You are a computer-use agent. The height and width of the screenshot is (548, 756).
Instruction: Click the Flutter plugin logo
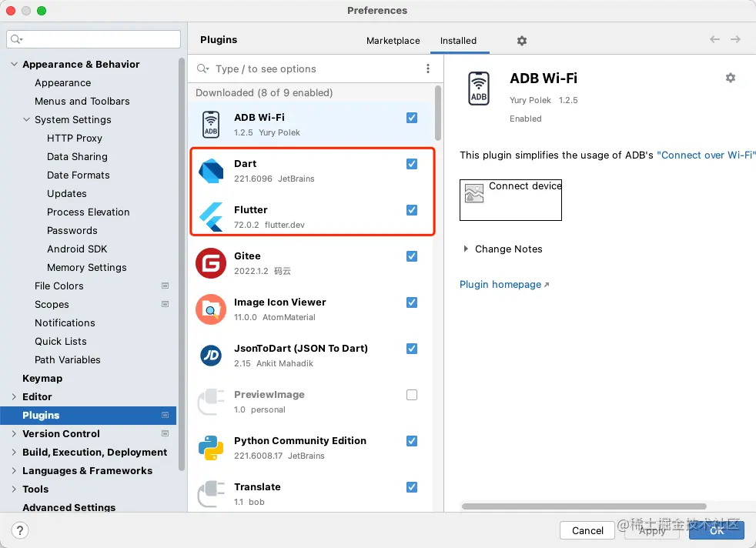pyautogui.click(x=211, y=217)
